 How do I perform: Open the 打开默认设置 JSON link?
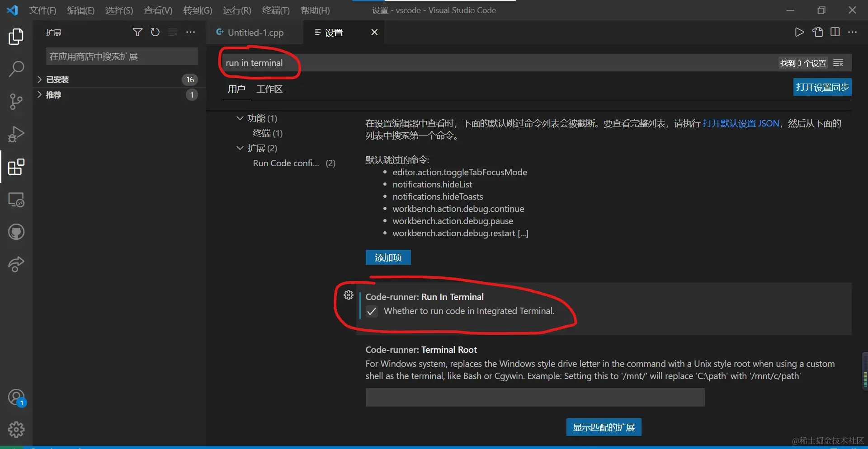(x=741, y=123)
